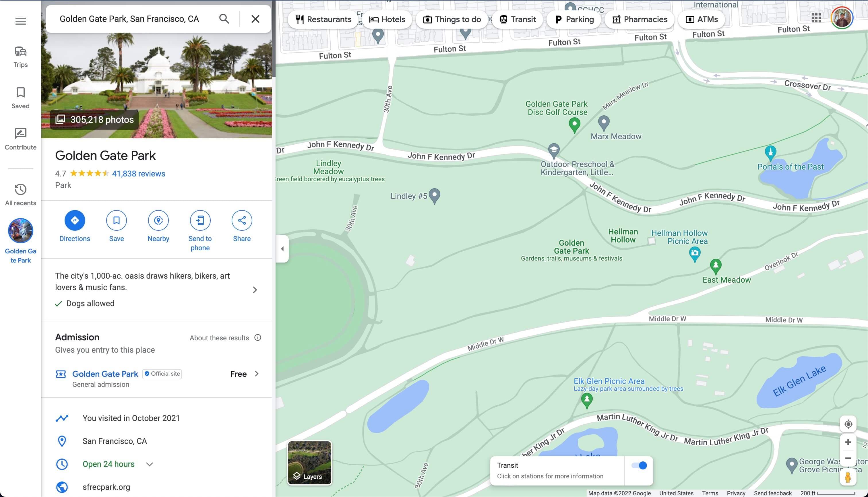Expand Open 24 hours dropdown
The image size is (868, 497).
click(x=150, y=464)
